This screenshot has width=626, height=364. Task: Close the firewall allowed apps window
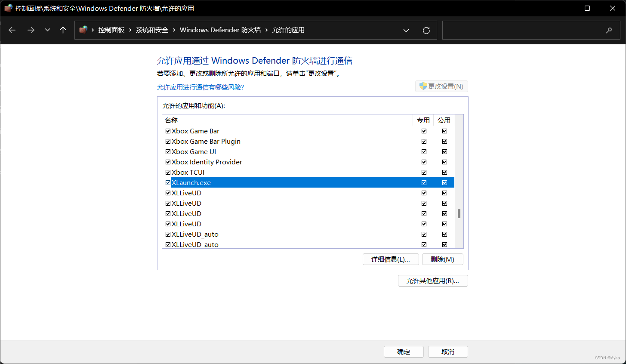[613, 8]
